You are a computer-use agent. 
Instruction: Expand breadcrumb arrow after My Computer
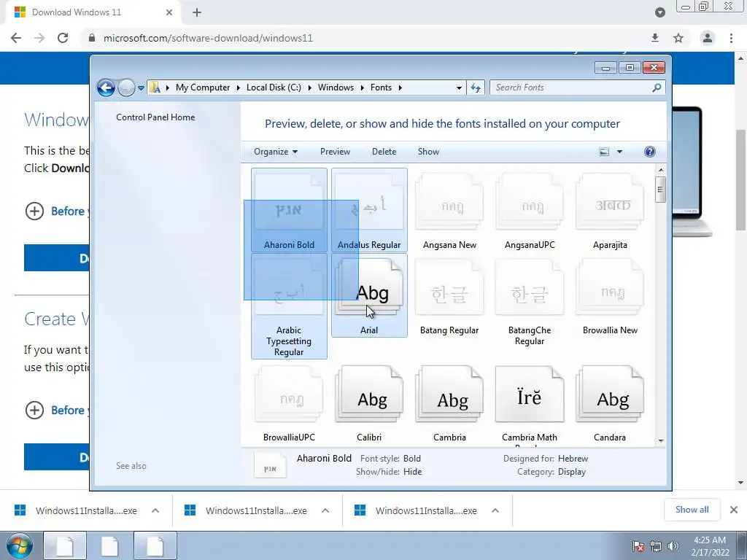tap(239, 87)
